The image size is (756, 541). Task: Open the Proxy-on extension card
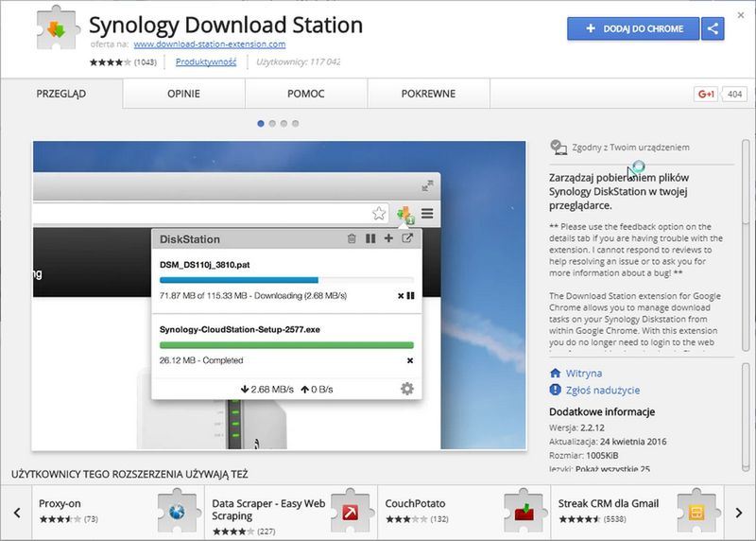click(118, 513)
